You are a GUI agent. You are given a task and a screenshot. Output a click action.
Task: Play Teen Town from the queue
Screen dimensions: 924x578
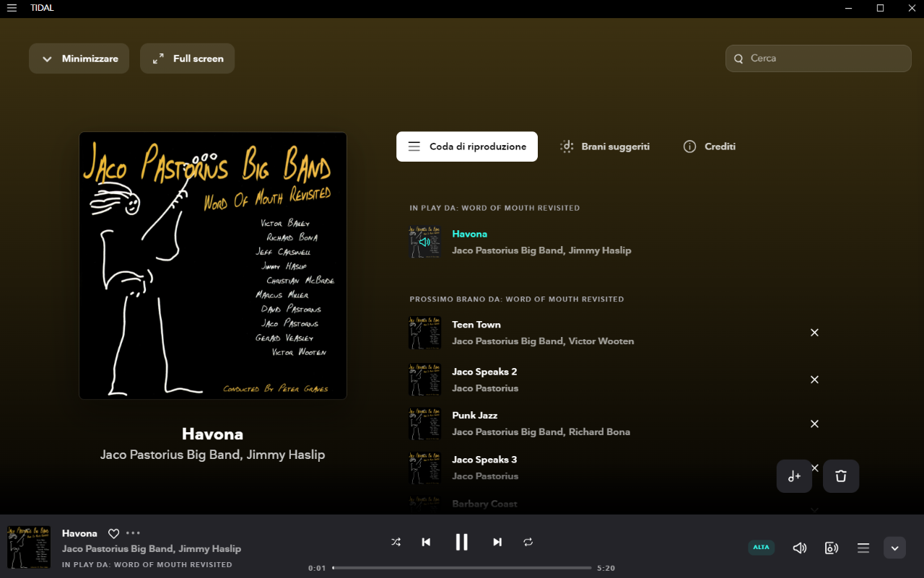coord(476,325)
